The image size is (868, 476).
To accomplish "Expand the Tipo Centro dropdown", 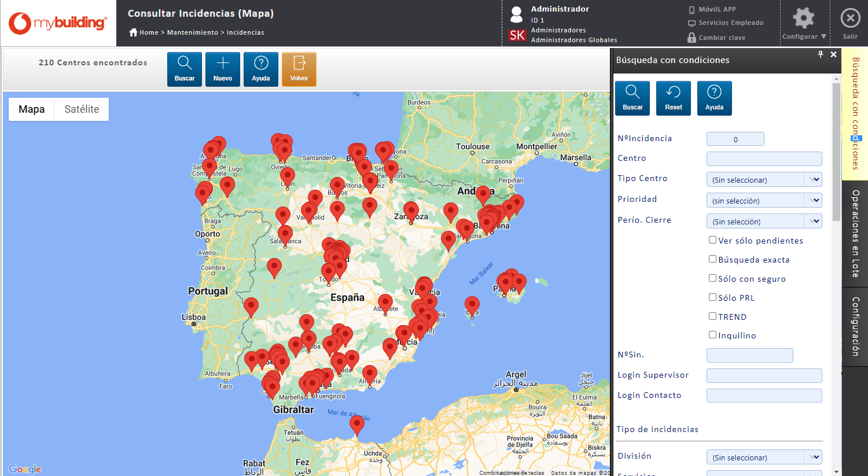I will tap(815, 180).
